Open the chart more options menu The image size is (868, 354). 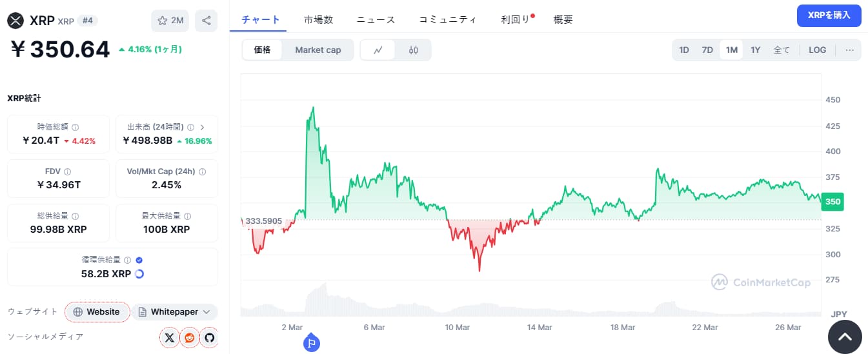click(849, 50)
